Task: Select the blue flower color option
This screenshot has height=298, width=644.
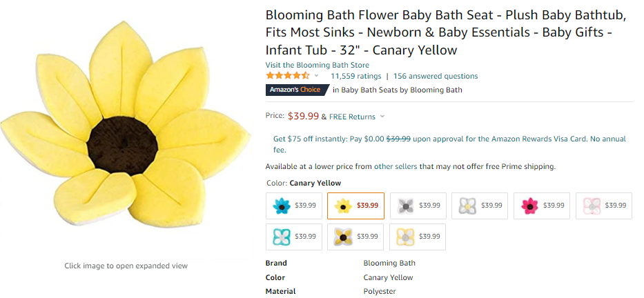Action: (294, 206)
